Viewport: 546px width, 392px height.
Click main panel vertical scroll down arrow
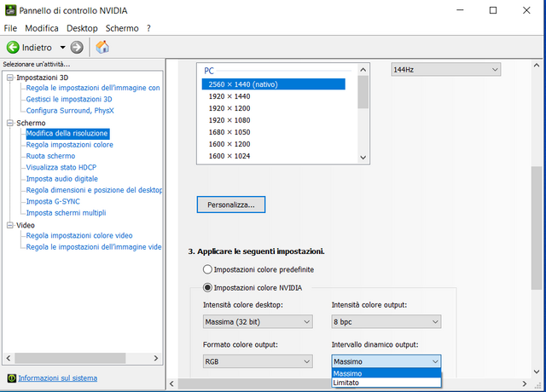click(537, 372)
